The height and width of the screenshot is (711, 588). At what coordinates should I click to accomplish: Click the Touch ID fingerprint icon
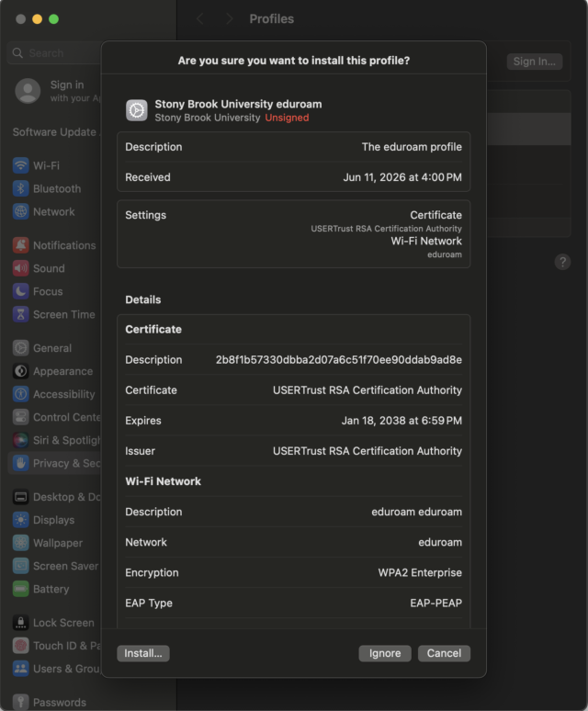pyautogui.click(x=20, y=646)
